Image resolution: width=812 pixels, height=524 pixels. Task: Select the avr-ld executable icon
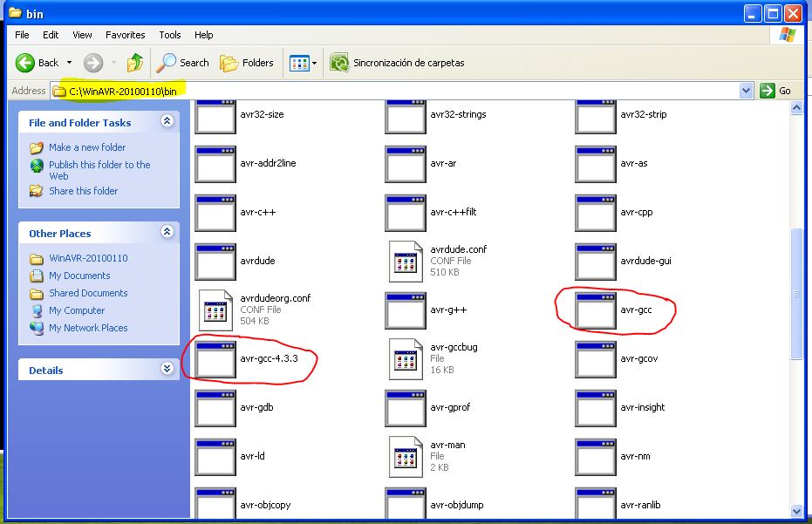click(x=215, y=457)
